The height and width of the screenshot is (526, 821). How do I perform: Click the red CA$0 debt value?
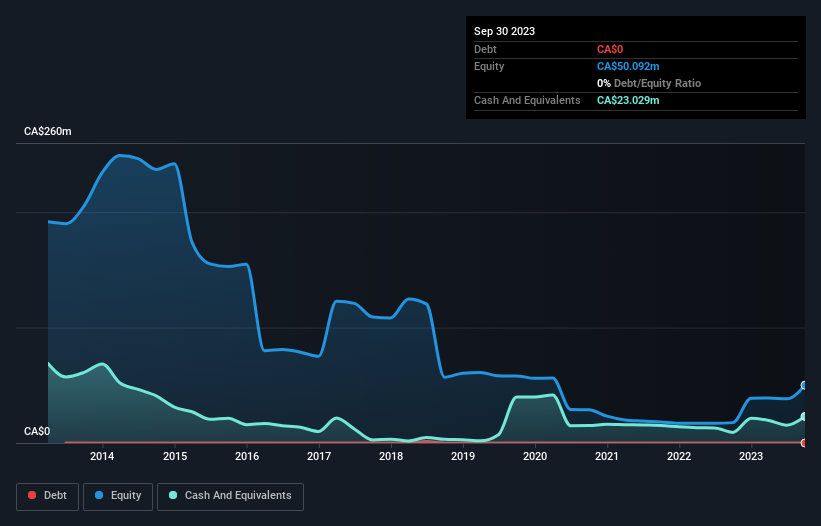click(x=610, y=49)
